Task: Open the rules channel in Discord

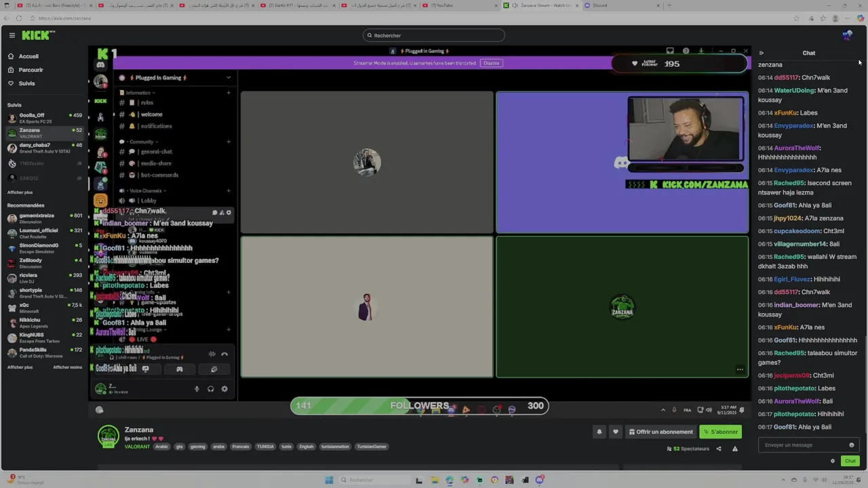Action: pos(147,102)
